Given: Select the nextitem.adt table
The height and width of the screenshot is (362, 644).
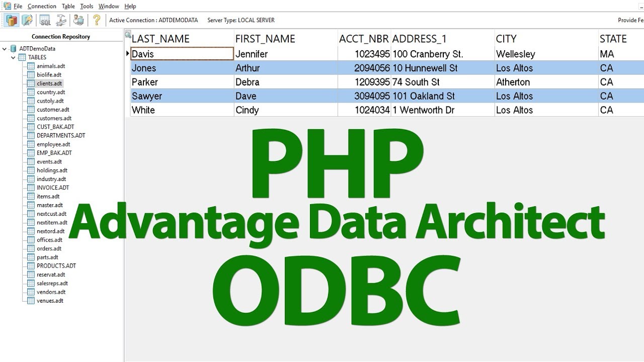Looking at the screenshot, I should [x=52, y=222].
